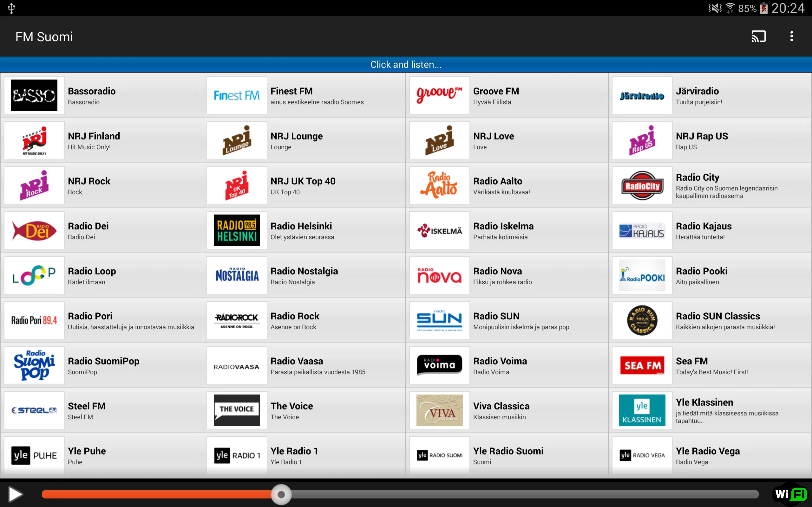Select the Yle Radio Vega station
Image resolution: width=812 pixels, height=507 pixels.
click(x=709, y=455)
